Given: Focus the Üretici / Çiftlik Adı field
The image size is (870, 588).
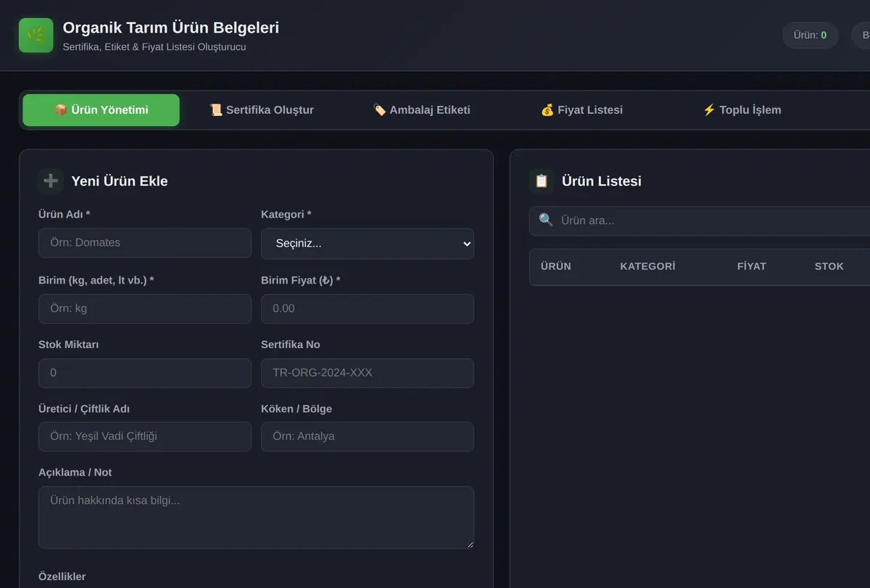Looking at the screenshot, I should point(145,436).
